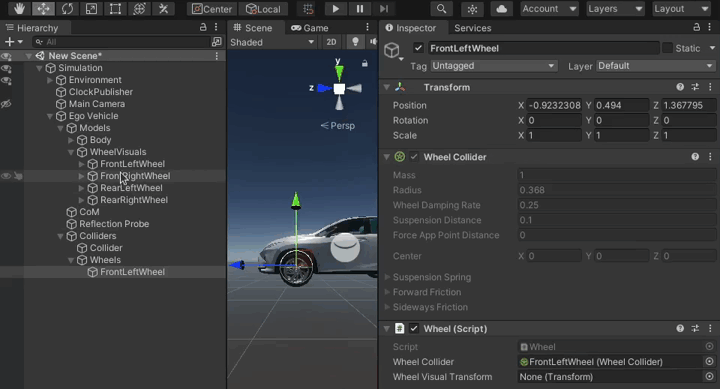Image resolution: width=720 pixels, height=389 pixels.
Task: Disable the Wheel Collider checkbox
Action: (x=414, y=157)
